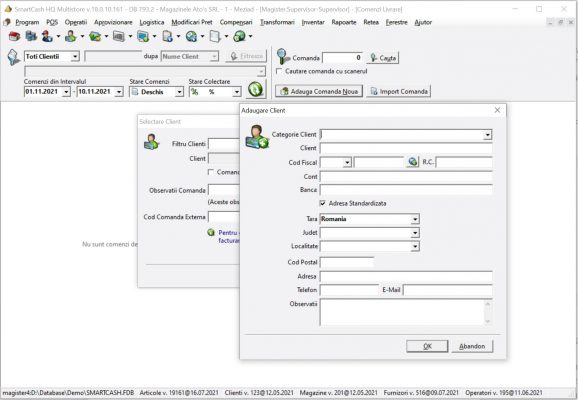
Task: Click the blank document toolbar icon
Action: pos(215,36)
